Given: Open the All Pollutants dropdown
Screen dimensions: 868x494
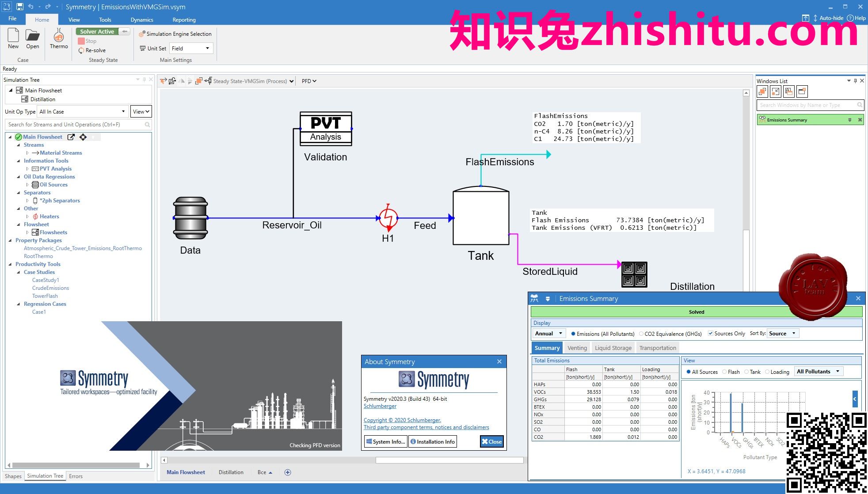Looking at the screenshot, I should (x=819, y=372).
